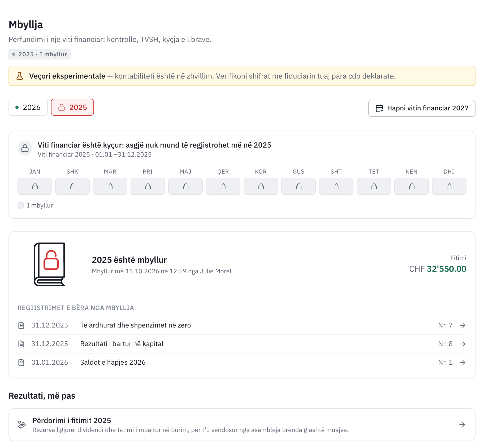Select the locked 2025 fiscal year tab
The width and height of the screenshot is (484, 448).
coord(72,107)
